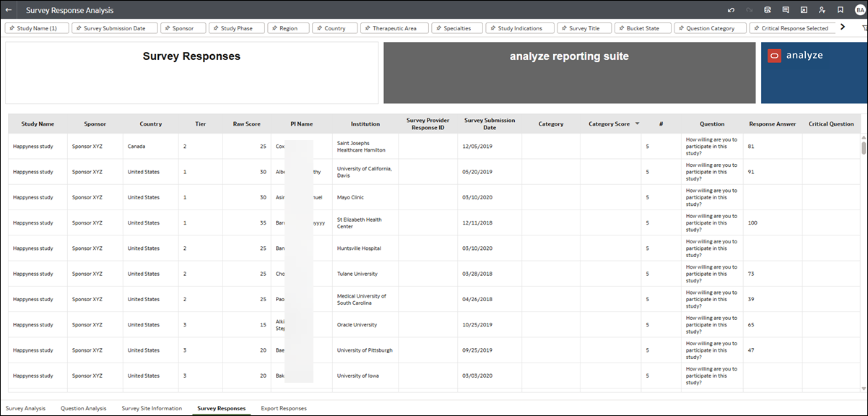Click the export icon in header
The width and height of the screenshot is (868, 416).
tap(804, 10)
